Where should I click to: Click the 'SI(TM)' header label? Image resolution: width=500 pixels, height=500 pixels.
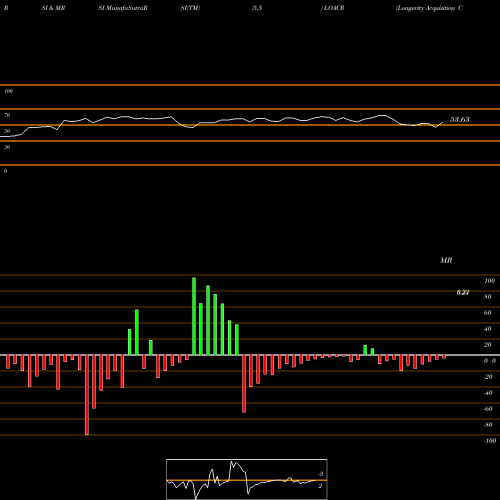click(190, 8)
